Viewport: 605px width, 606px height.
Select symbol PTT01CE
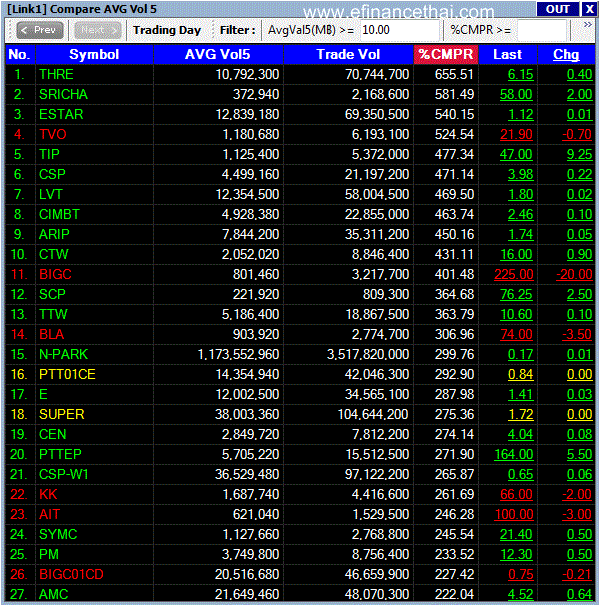pos(67,374)
